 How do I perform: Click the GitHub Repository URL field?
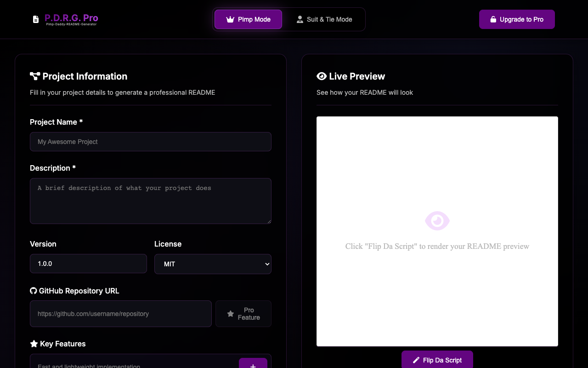click(121, 314)
